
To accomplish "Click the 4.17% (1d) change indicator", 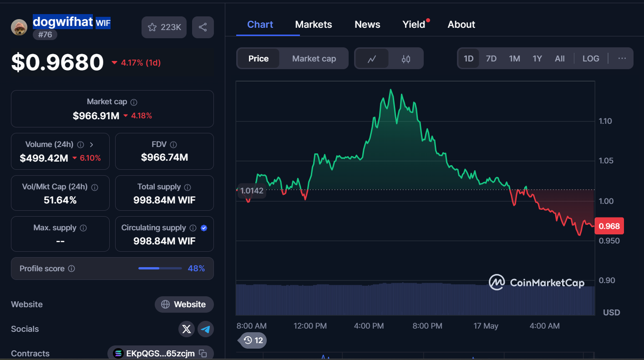I will [136, 63].
